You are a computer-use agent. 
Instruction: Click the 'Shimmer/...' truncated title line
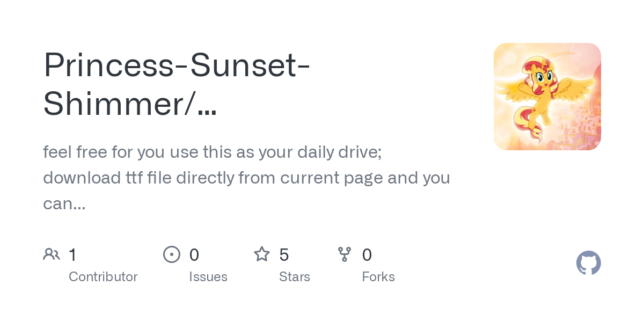130,103
